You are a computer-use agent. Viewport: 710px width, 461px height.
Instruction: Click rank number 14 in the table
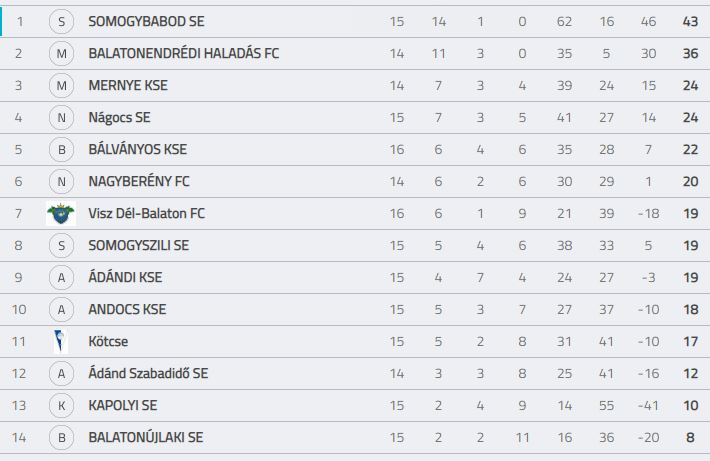[19, 437]
